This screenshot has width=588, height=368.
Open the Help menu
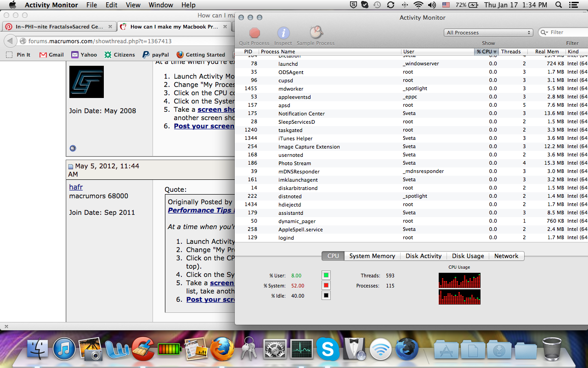[188, 5]
